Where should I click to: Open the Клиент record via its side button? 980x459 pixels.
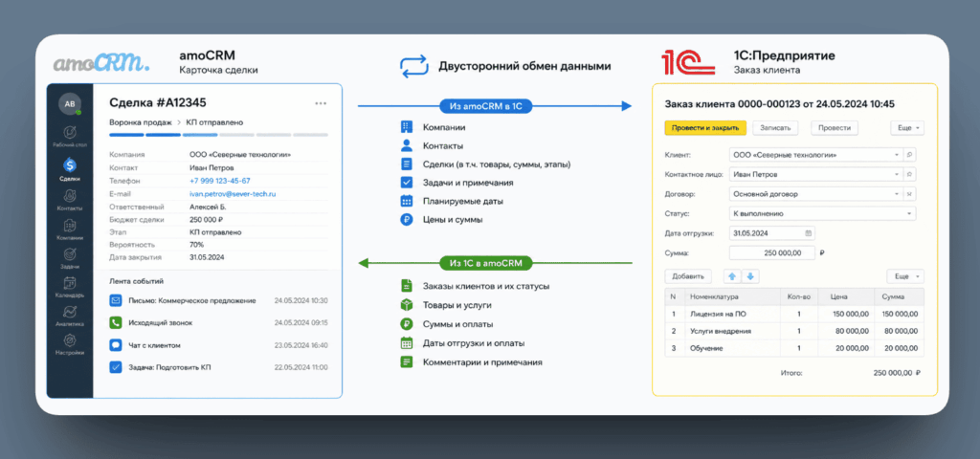click(x=911, y=154)
